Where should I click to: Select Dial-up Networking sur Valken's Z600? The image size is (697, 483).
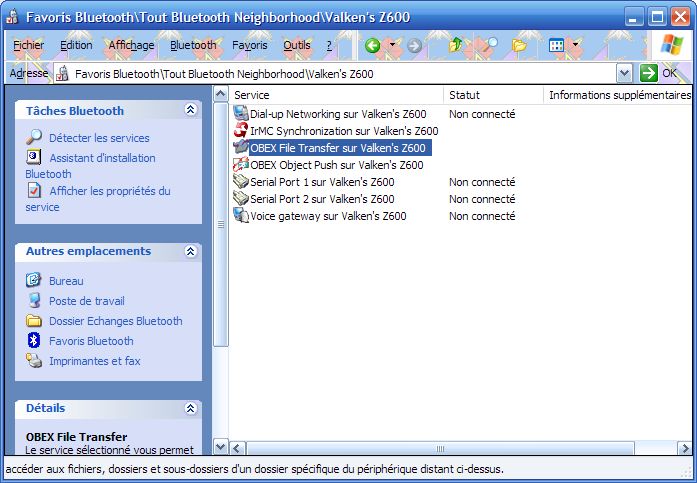tap(338, 114)
